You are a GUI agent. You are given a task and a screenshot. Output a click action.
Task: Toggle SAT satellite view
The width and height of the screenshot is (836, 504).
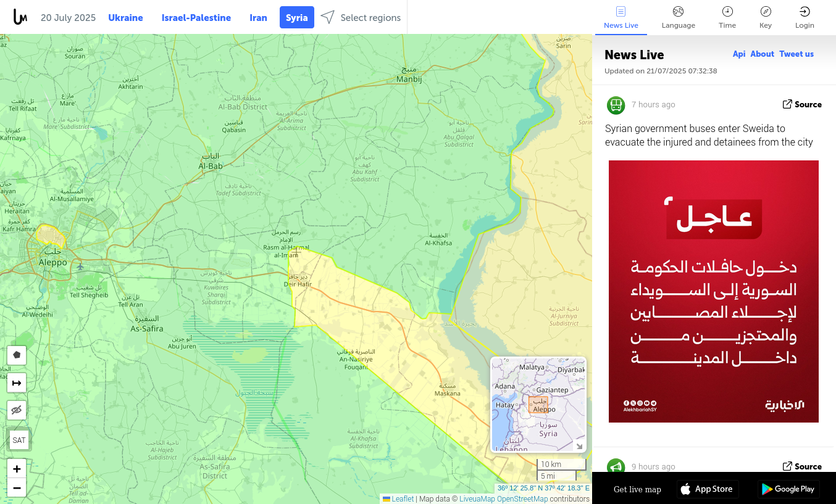pyautogui.click(x=19, y=440)
